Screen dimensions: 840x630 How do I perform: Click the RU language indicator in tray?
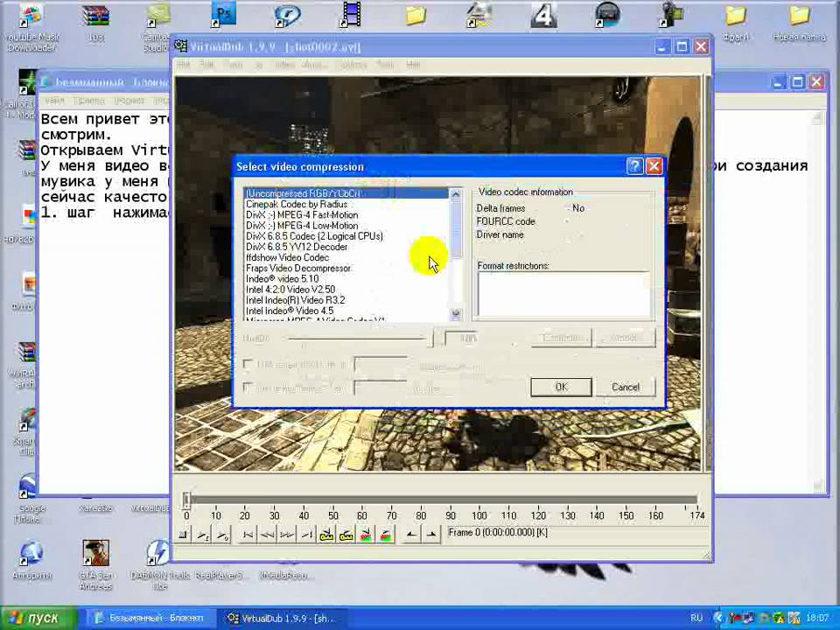click(696, 619)
